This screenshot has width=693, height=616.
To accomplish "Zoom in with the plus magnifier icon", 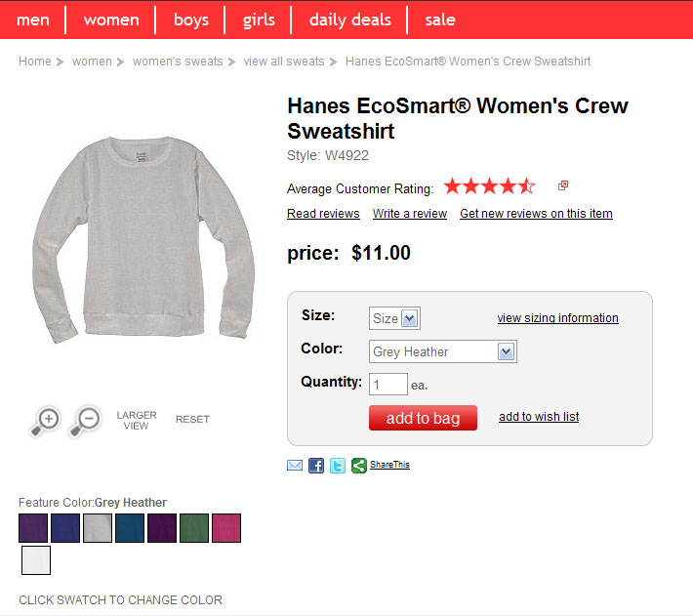I will tap(45, 421).
